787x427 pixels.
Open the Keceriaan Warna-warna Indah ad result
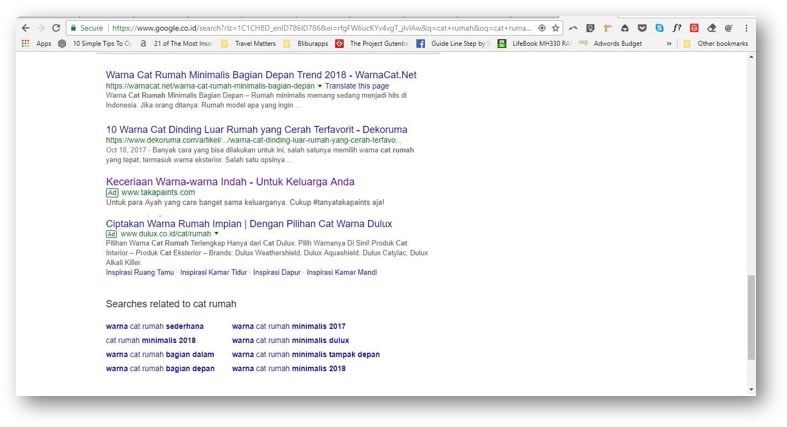tap(230, 181)
